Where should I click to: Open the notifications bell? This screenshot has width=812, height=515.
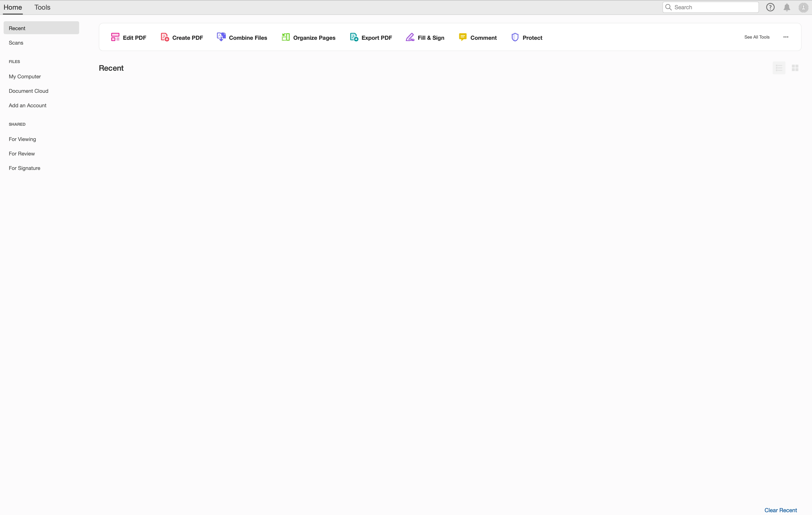[787, 7]
